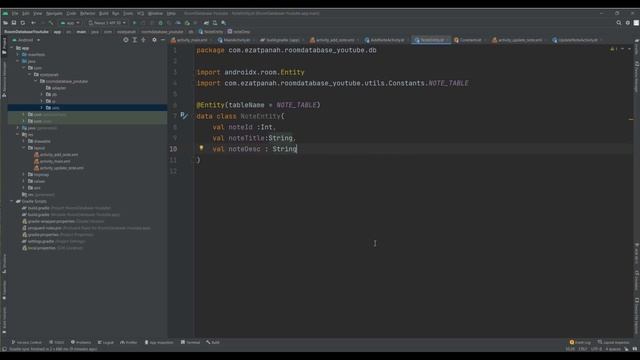Click Select Opened File target icon
The height and width of the screenshot is (360, 640).
[126, 40]
